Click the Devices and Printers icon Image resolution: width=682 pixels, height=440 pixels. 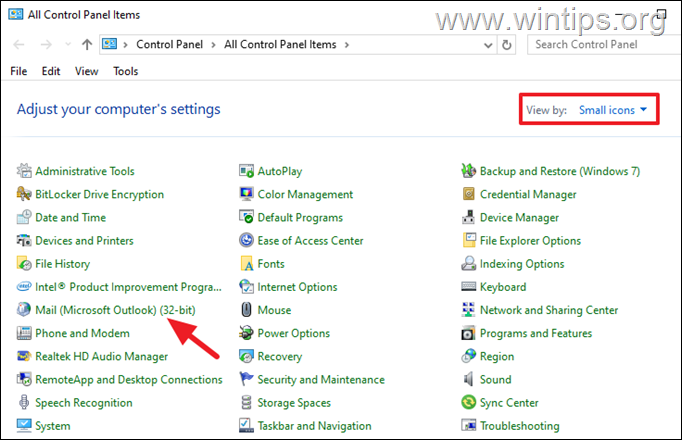pyautogui.click(x=24, y=240)
